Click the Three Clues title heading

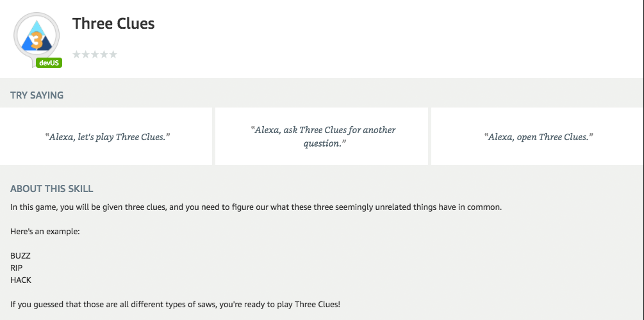[x=113, y=24]
